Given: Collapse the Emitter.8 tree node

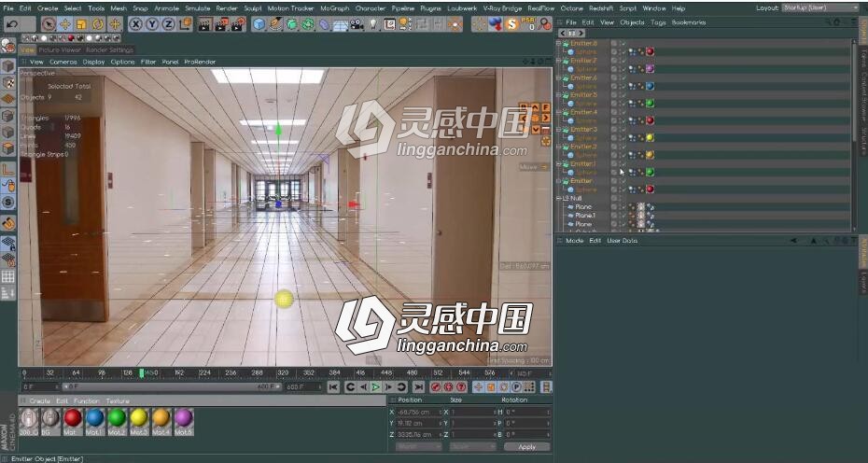Looking at the screenshot, I should click(558, 43).
